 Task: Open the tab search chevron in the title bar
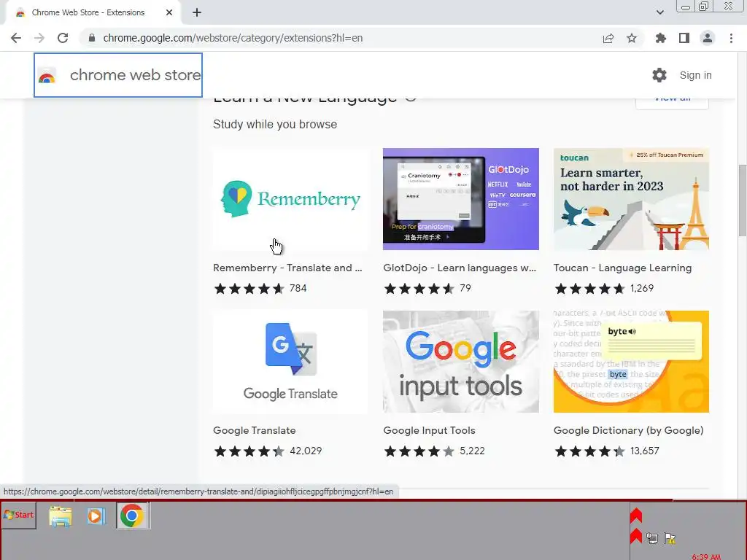point(659,12)
